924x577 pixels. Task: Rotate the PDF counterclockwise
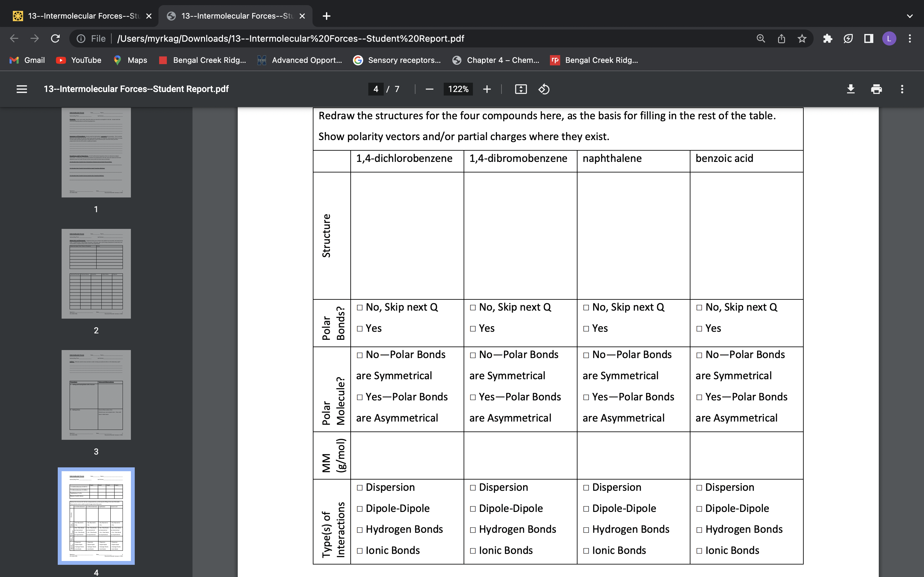coord(544,89)
